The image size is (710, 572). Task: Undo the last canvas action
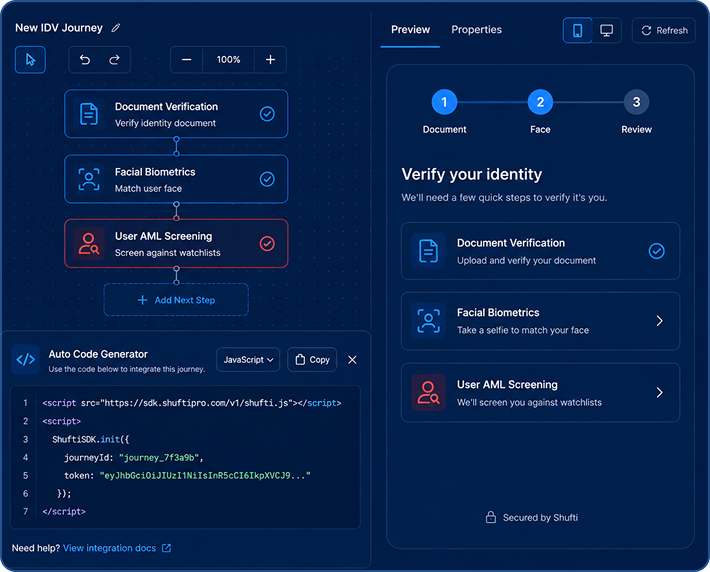85,59
